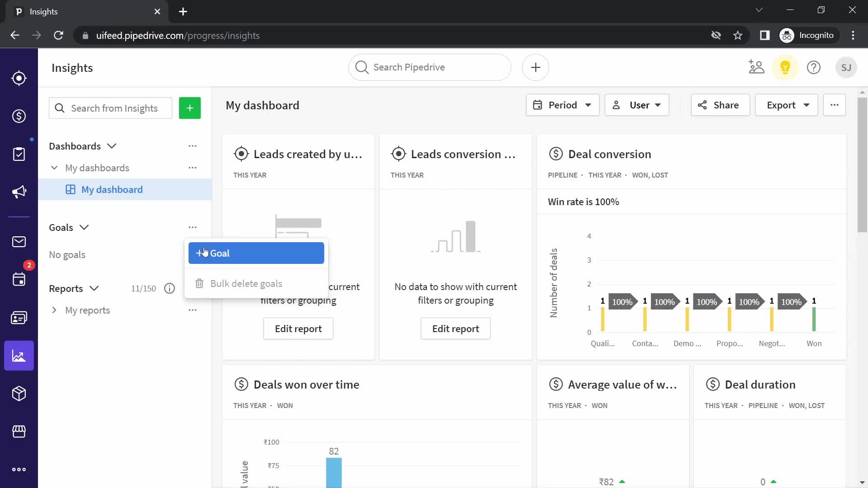Open browser tab search chevron
Image resolution: width=868 pixels, height=488 pixels.
coord(759,10)
